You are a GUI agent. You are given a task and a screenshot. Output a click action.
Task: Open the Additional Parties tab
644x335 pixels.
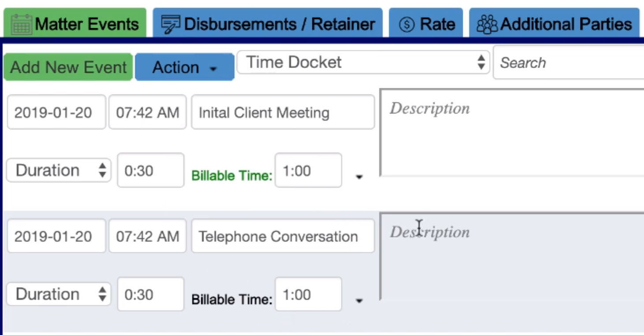click(x=554, y=24)
